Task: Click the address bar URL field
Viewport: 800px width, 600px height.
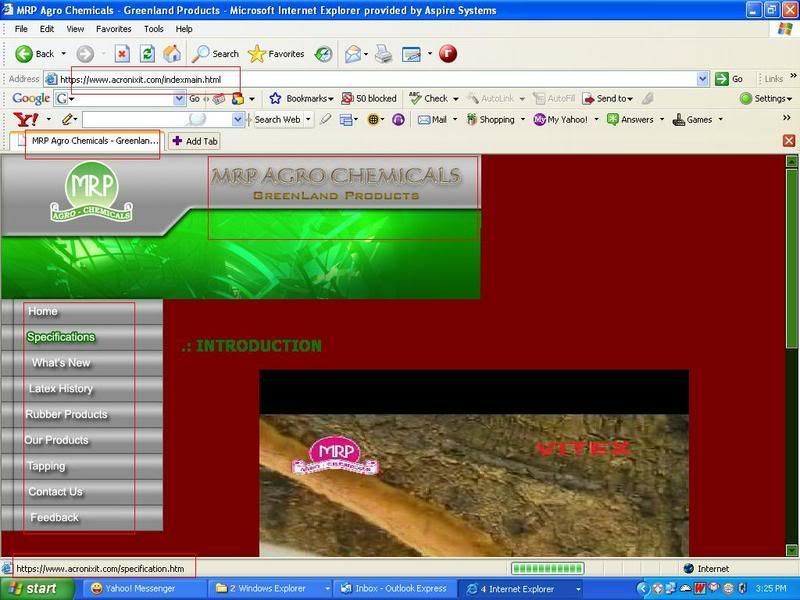Action: coord(370,79)
